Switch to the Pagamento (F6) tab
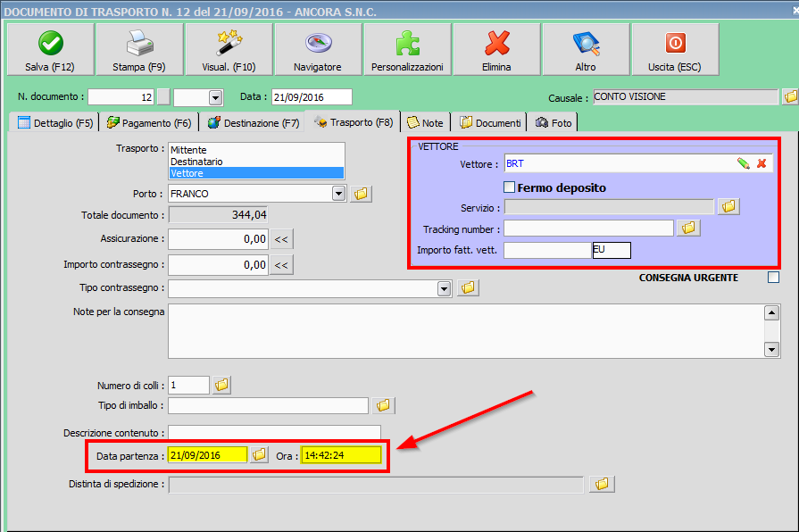 [148, 122]
